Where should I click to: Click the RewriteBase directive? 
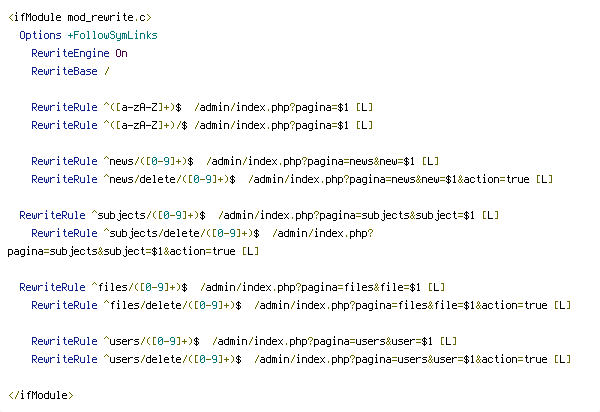coord(64,71)
